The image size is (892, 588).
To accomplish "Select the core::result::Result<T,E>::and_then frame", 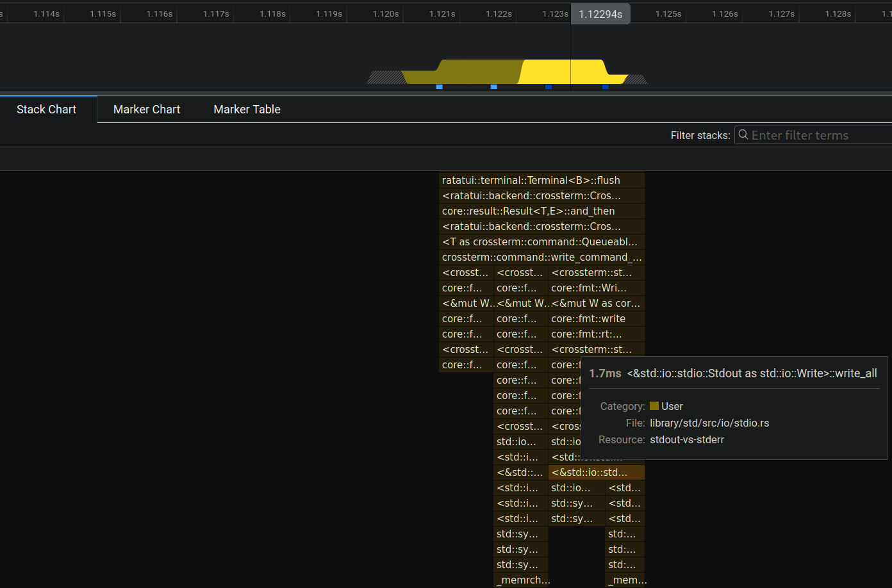I will [542, 211].
